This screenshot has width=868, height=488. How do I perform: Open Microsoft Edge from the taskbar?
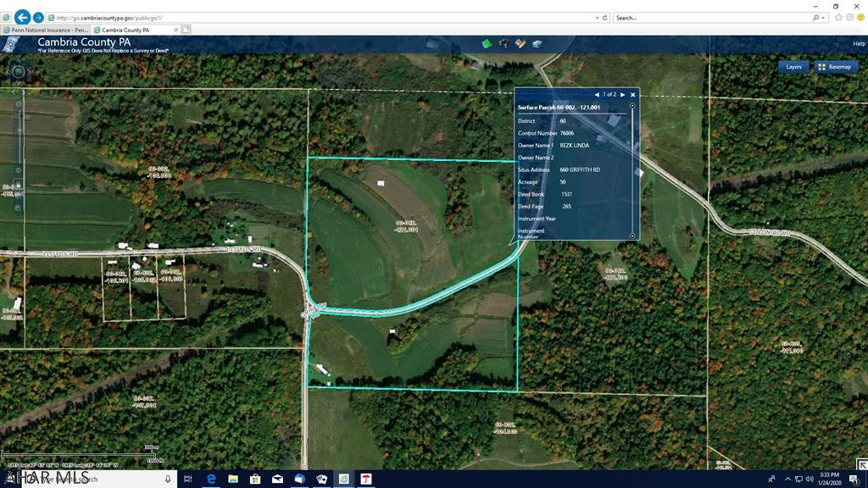coord(212,479)
